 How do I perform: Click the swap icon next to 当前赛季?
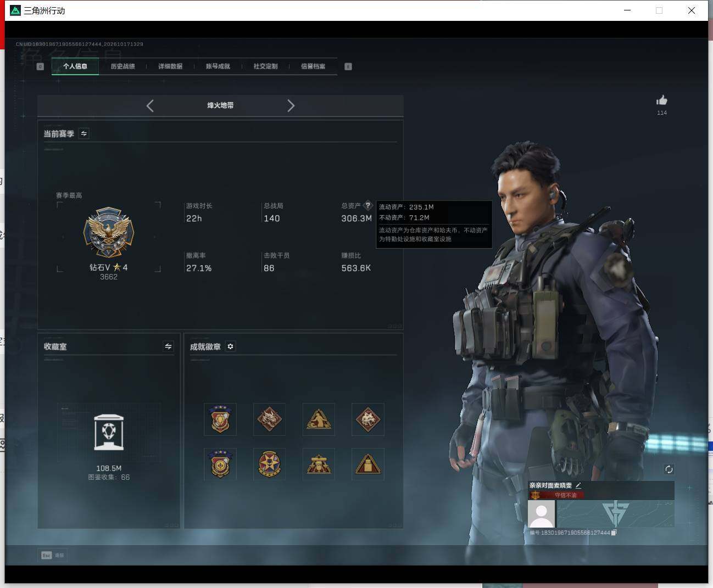click(83, 133)
